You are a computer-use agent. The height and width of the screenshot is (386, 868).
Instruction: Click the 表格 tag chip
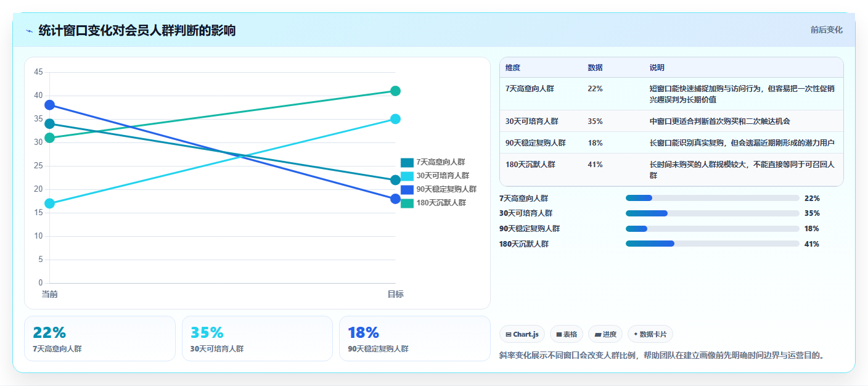(x=567, y=334)
